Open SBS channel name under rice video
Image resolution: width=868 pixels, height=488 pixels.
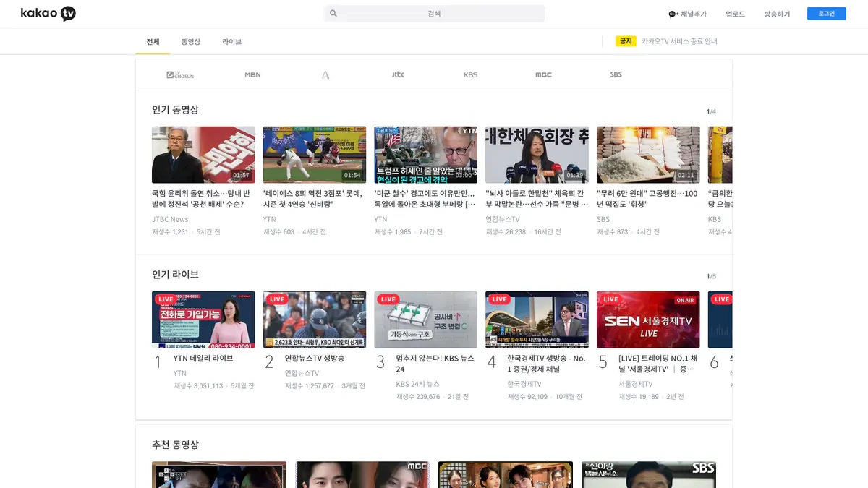[603, 219]
